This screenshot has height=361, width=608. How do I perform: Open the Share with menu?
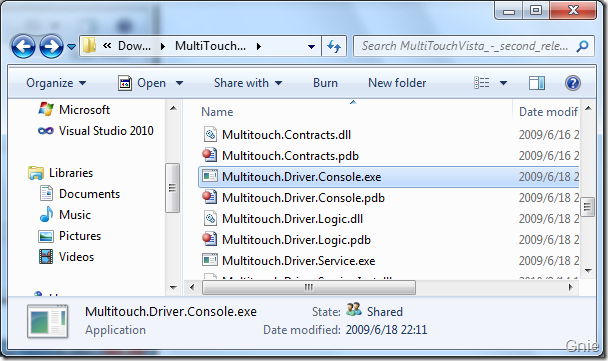pyautogui.click(x=248, y=83)
